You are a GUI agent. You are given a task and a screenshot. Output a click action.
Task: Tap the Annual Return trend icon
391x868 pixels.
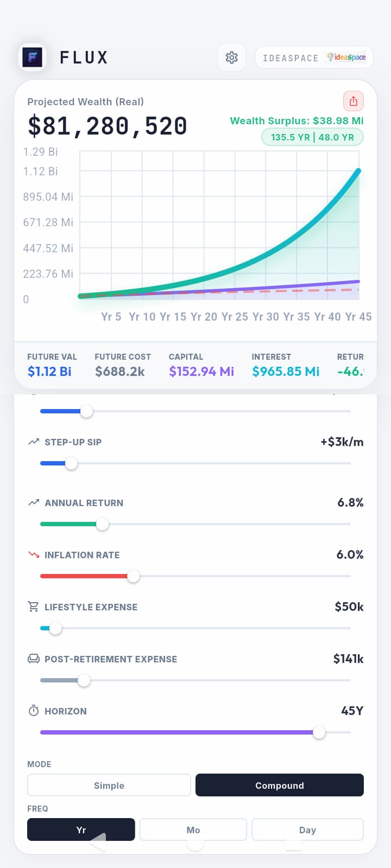[x=34, y=502]
